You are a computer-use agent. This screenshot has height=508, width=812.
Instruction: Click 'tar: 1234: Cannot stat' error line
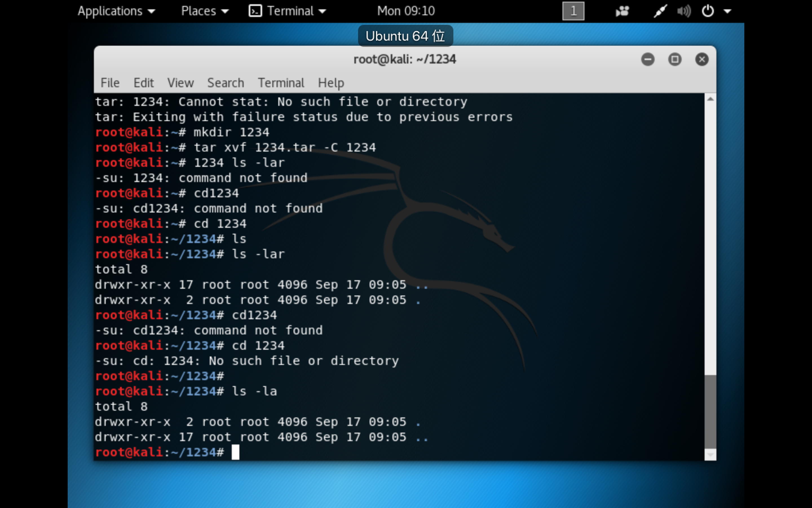[281, 102]
